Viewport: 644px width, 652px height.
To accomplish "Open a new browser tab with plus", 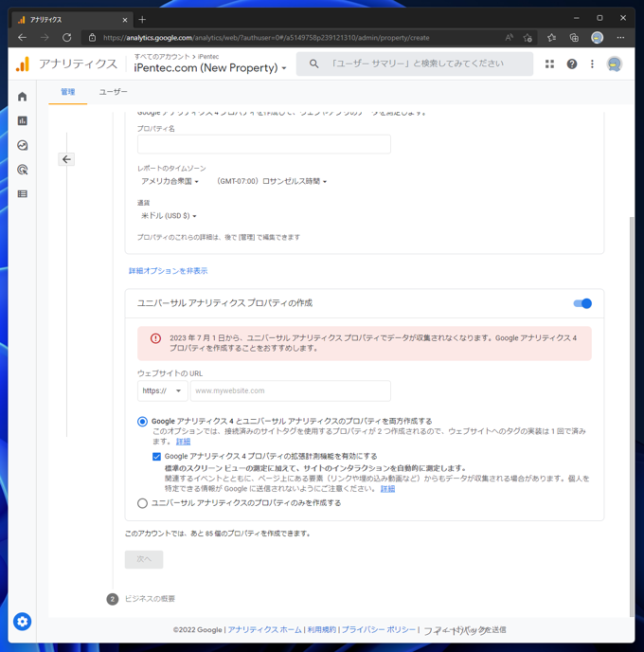I will [142, 20].
